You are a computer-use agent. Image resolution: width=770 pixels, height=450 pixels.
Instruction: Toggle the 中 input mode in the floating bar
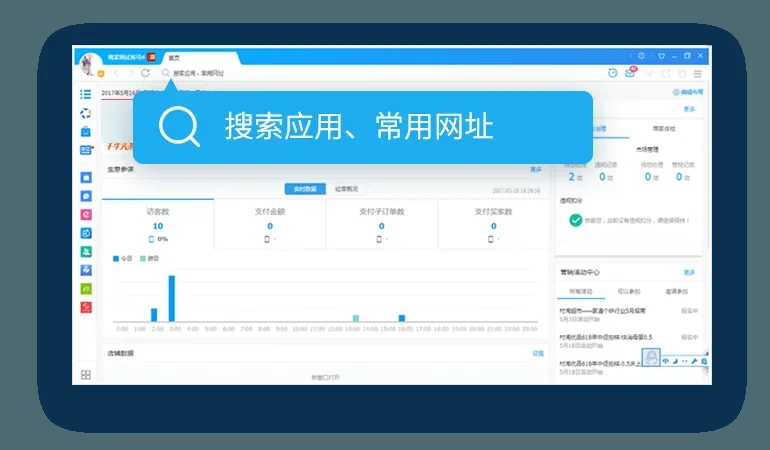(666, 361)
